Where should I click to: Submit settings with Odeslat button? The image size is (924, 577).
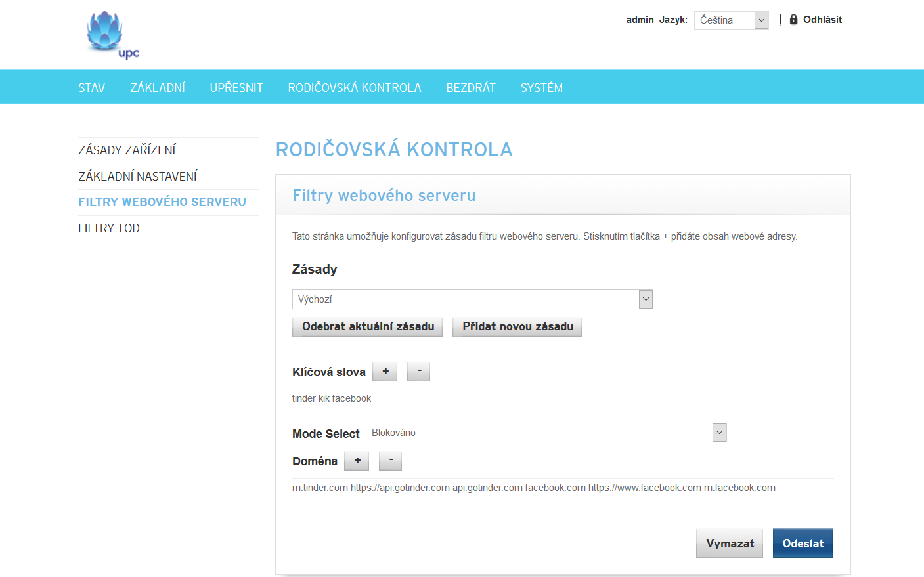pos(803,544)
